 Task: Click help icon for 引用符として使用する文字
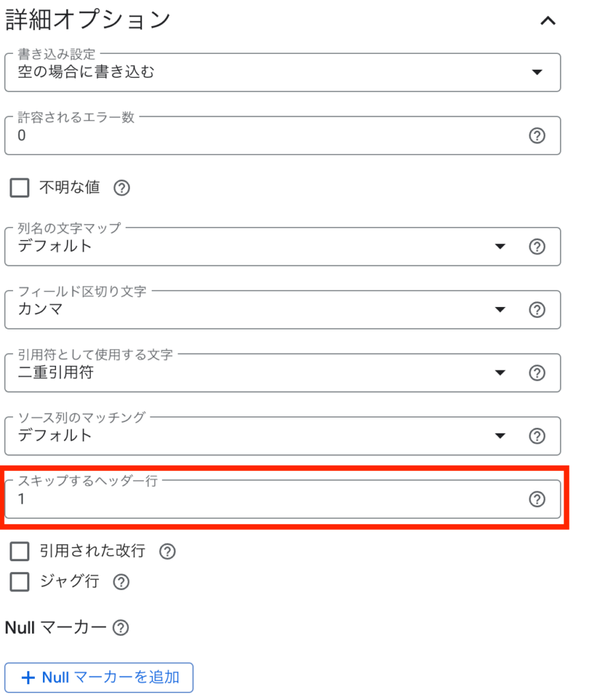pyautogui.click(x=537, y=373)
